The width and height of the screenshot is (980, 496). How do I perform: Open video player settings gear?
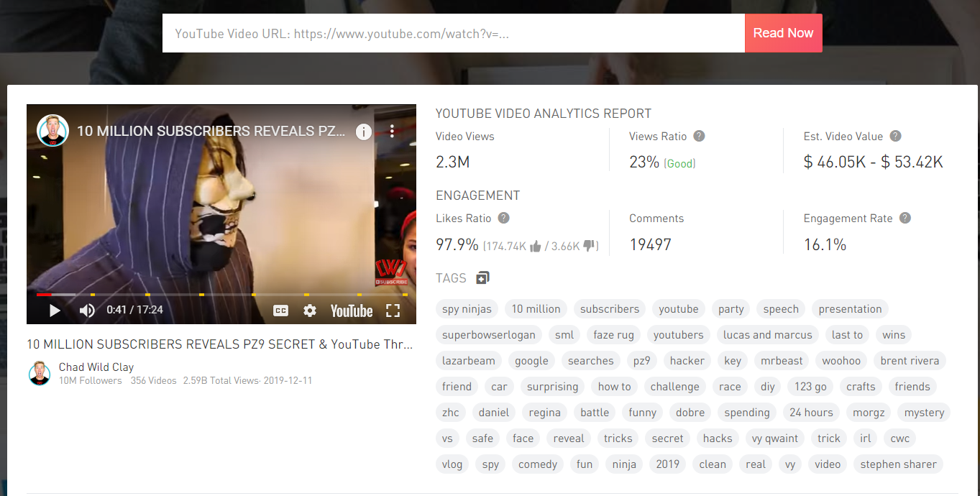tap(310, 311)
